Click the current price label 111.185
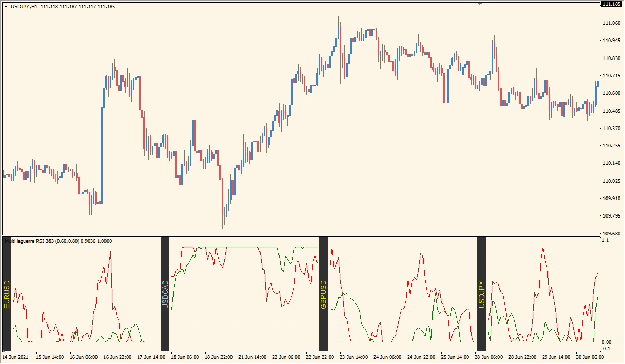 pos(611,4)
